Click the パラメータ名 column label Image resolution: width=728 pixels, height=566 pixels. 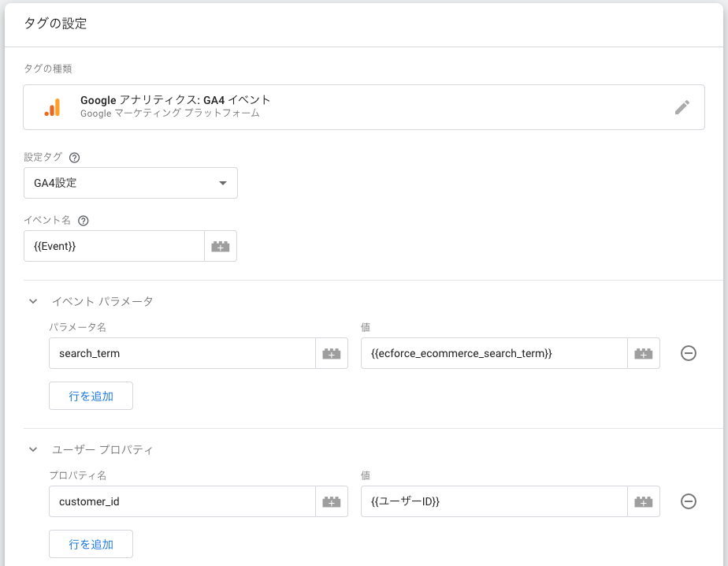(x=77, y=327)
